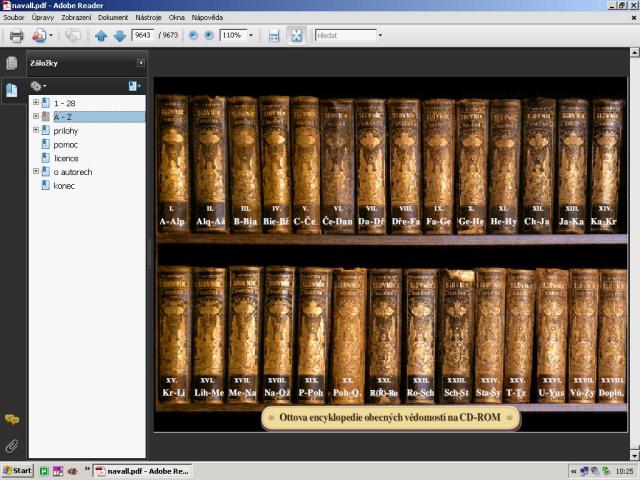Click the Hledat search field
This screenshot has width=640, height=480.
[346, 36]
